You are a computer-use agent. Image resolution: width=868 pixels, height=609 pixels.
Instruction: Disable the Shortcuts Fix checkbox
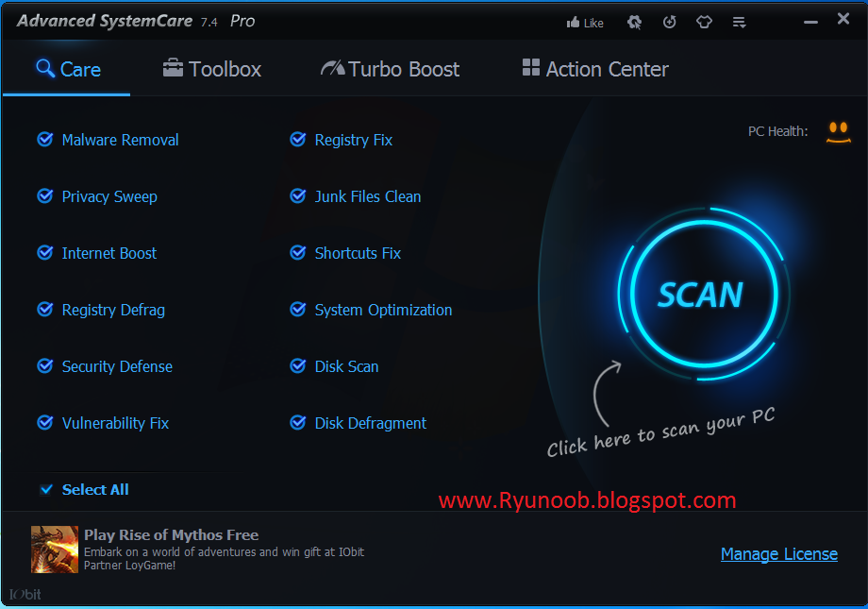pos(298,252)
